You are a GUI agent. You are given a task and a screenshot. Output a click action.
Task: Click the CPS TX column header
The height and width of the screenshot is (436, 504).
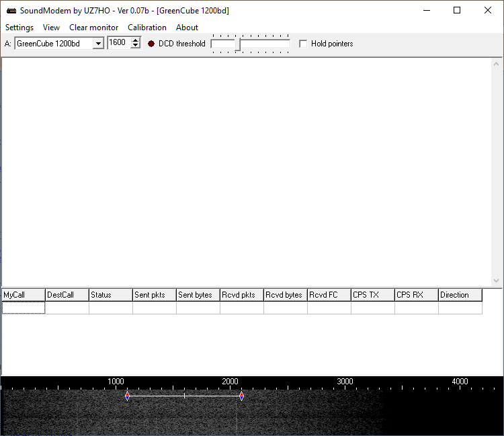click(373, 295)
